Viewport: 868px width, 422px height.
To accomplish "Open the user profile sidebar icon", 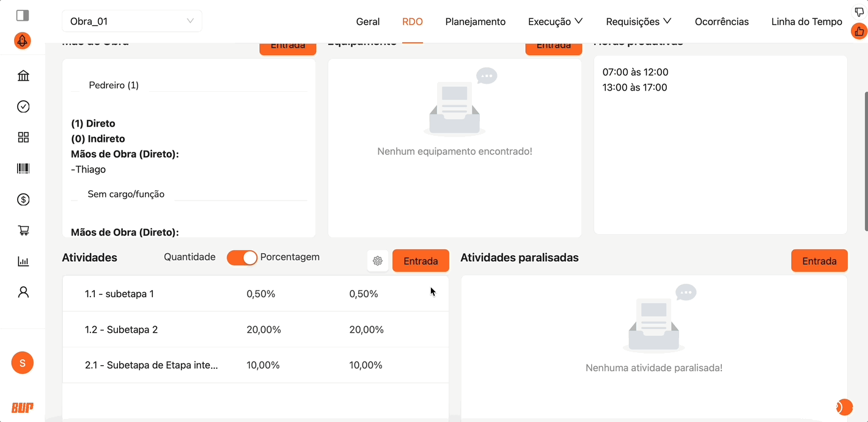I will [x=23, y=292].
